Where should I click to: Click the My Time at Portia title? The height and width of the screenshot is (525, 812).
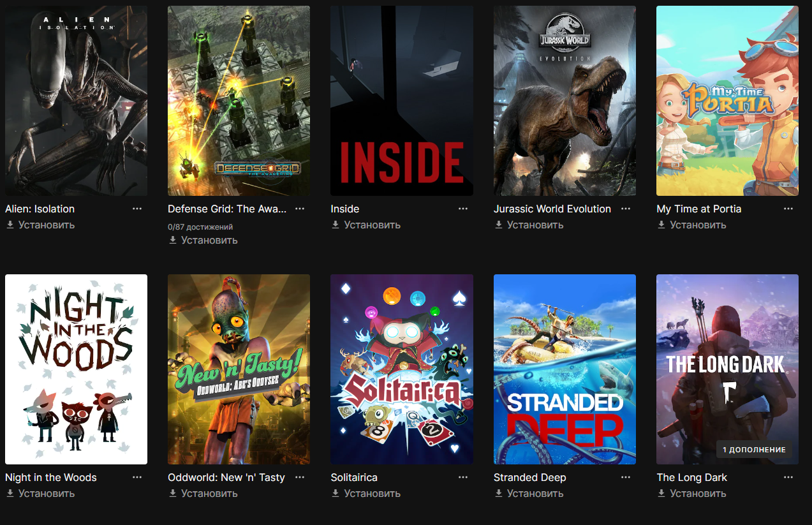coord(698,209)
